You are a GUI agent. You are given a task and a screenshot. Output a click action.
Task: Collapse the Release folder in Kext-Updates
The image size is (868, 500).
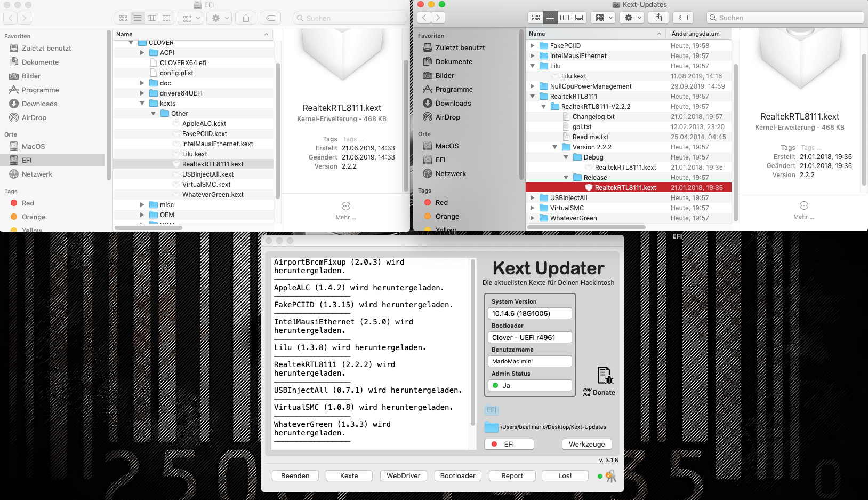click(x=566, y=178)
